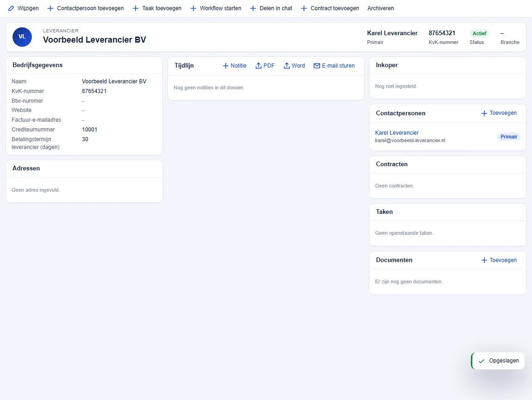
Task: Click the plus icon before Workflow starten
Action: pos(193,8)
